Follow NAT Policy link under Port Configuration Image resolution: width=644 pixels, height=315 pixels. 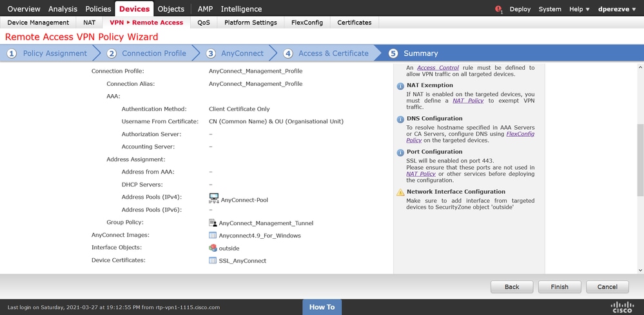[x=421, y=174]
